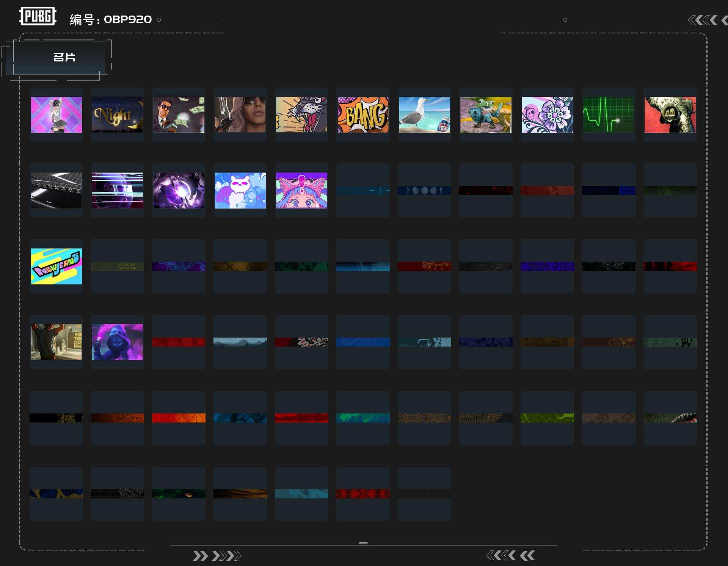Select the teal lion strip nameplate

424,342
